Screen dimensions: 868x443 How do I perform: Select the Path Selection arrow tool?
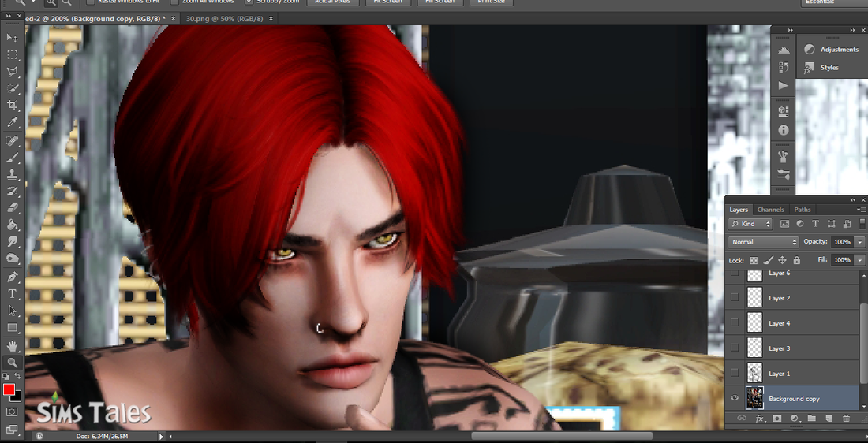pos(12,311)
